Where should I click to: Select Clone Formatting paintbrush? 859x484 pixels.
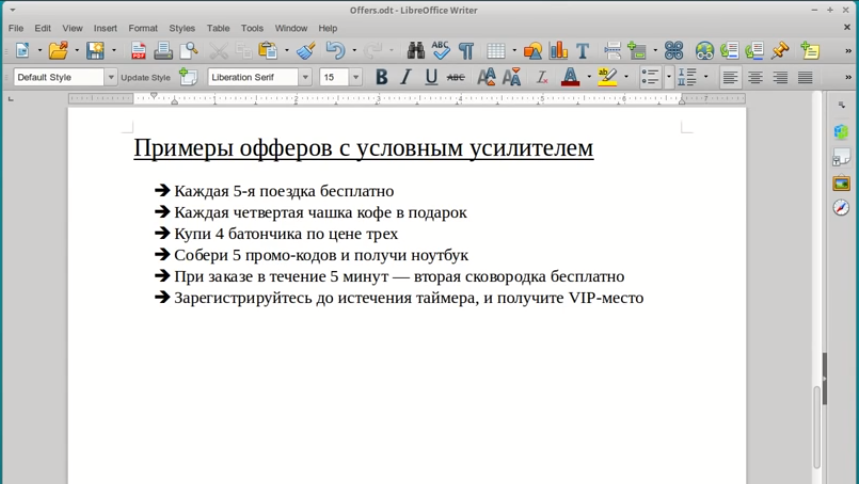pyautogui.click(x=306, y=50)
